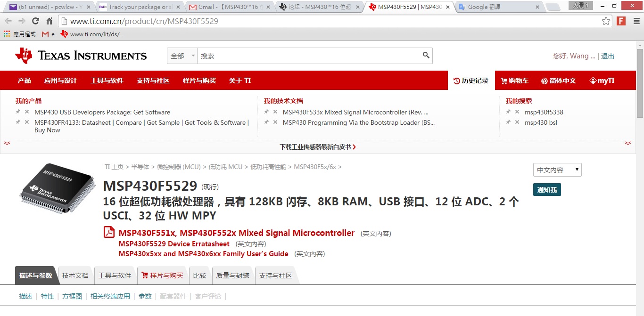Click 下载工业传感器最新白皮书 banner link
This screenshot has width=644, height=316.
click(x=318, y=147)
